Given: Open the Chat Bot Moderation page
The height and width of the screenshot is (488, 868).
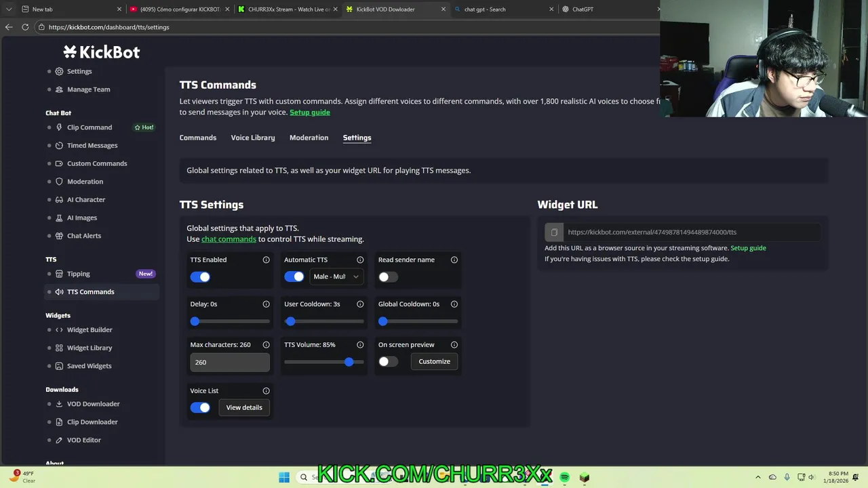Looking at the screenshot, I should tap(85, 182).
